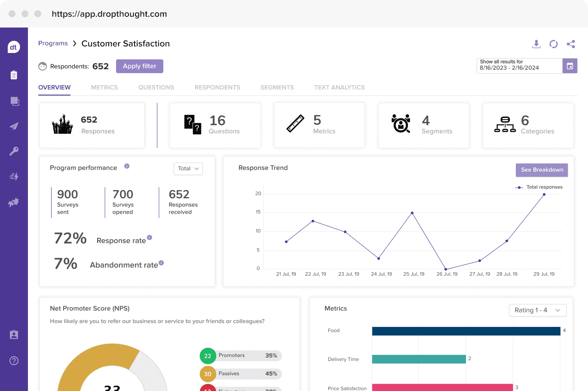The image size is (588, 391).
Task: Switch to the TEXT ANALYTICS tab
Action: pos(340,87)
